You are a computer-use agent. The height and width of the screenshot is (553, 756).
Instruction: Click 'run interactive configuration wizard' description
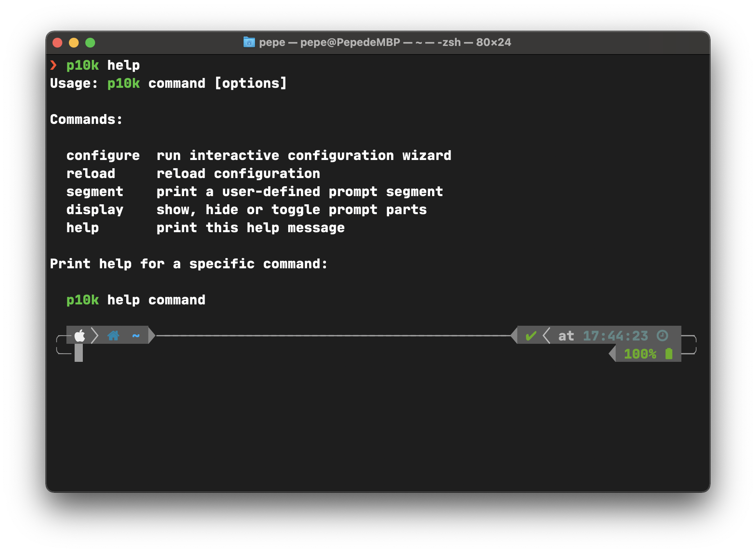304,155
